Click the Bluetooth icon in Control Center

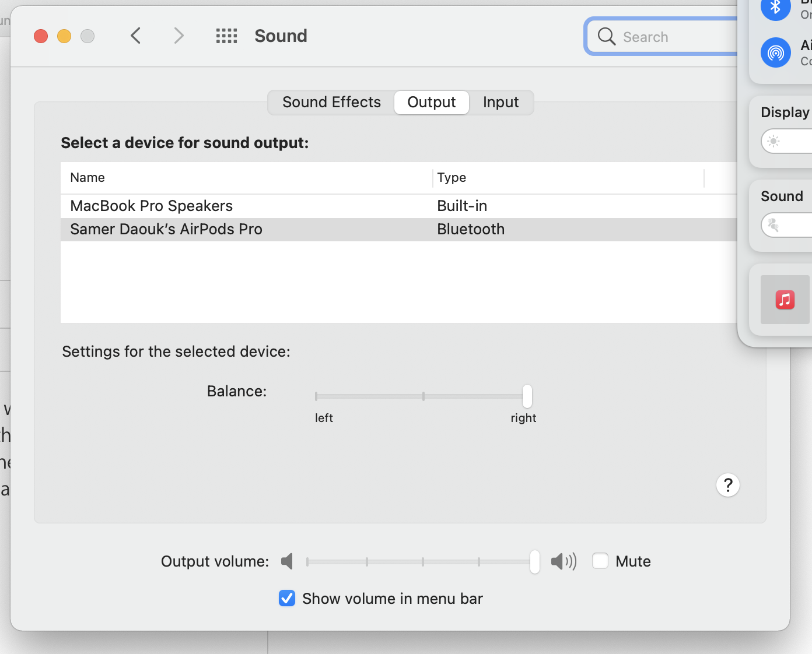[x=775, y=8]
